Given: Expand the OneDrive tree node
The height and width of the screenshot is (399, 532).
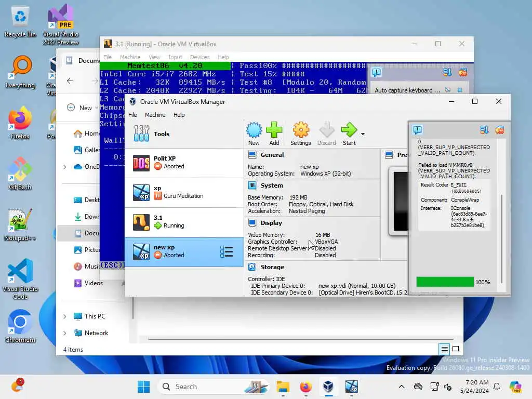Looking at the screenshot, I should pyautogui.click(x=65, y=167).
